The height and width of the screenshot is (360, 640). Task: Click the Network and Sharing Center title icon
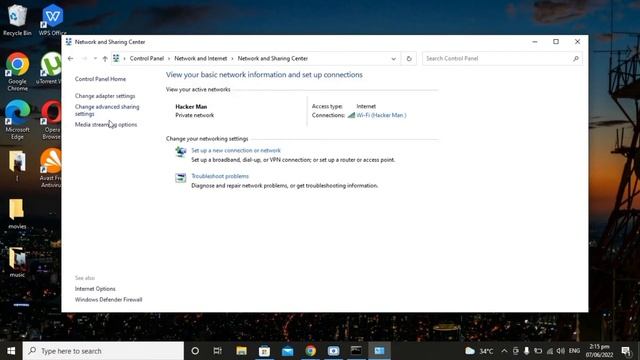69,42
